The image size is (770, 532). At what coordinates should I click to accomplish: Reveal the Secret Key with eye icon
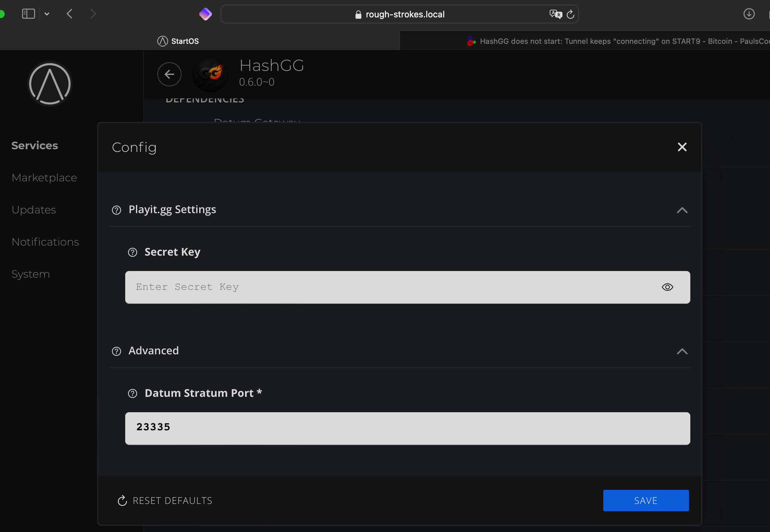(x=668, y=287)
